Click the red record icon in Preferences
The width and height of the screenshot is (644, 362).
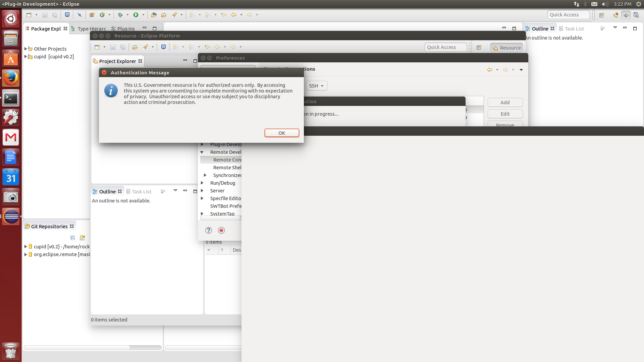[221, 230]
